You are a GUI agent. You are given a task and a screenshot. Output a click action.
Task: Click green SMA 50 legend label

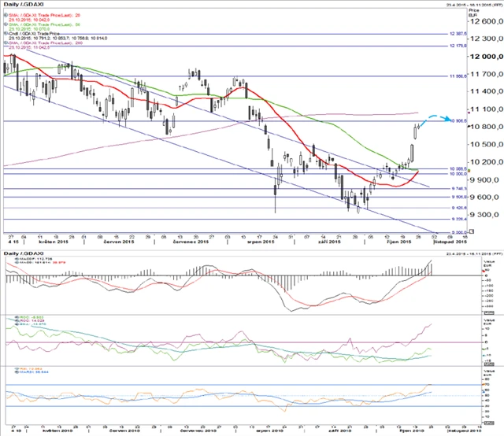[44, 24]
